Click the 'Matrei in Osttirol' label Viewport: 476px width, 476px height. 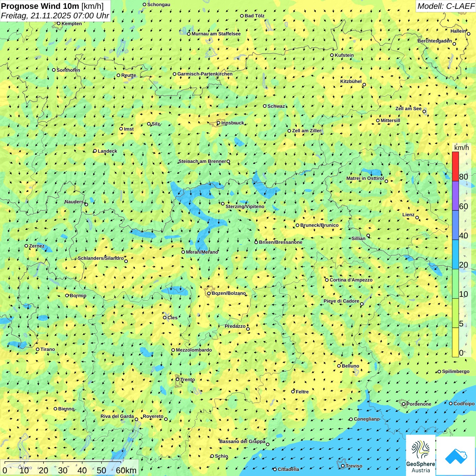[x=365, y=178]
